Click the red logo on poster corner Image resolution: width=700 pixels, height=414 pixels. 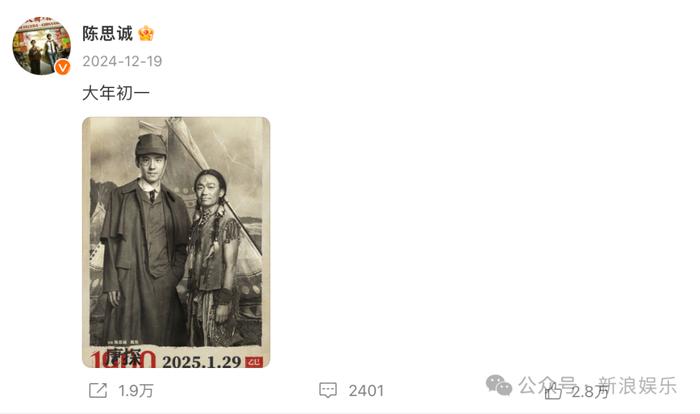254,362
